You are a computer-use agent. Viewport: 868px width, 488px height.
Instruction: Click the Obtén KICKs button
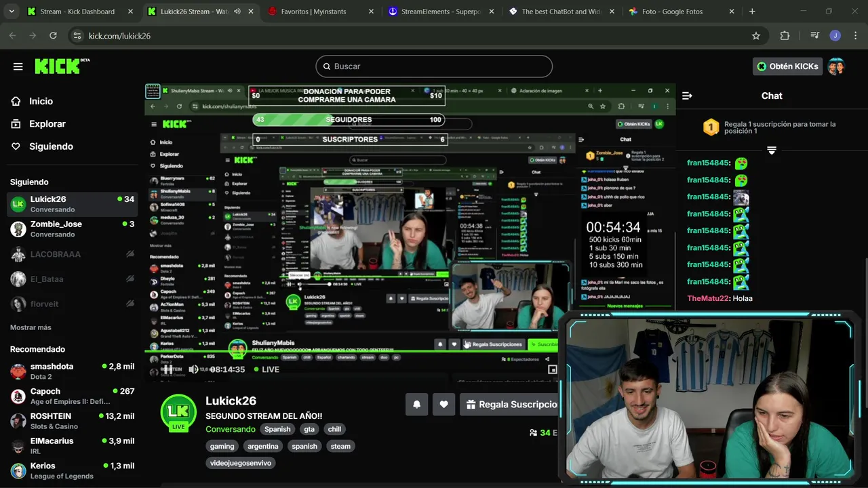click(787, 66)
